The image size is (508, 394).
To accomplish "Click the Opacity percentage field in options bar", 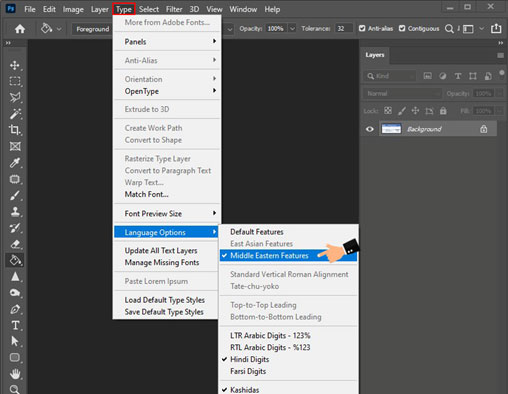I will (276, 29).
